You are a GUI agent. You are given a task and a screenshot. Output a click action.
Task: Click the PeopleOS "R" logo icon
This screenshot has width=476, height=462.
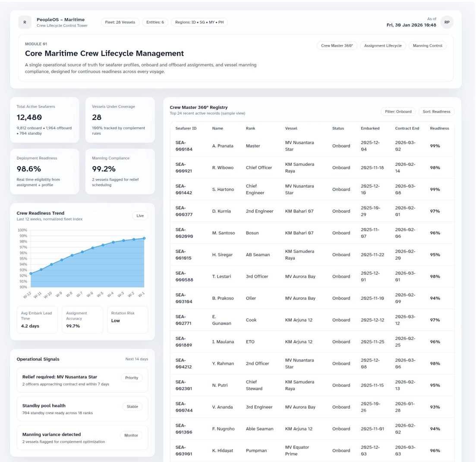tap(25, 22)
